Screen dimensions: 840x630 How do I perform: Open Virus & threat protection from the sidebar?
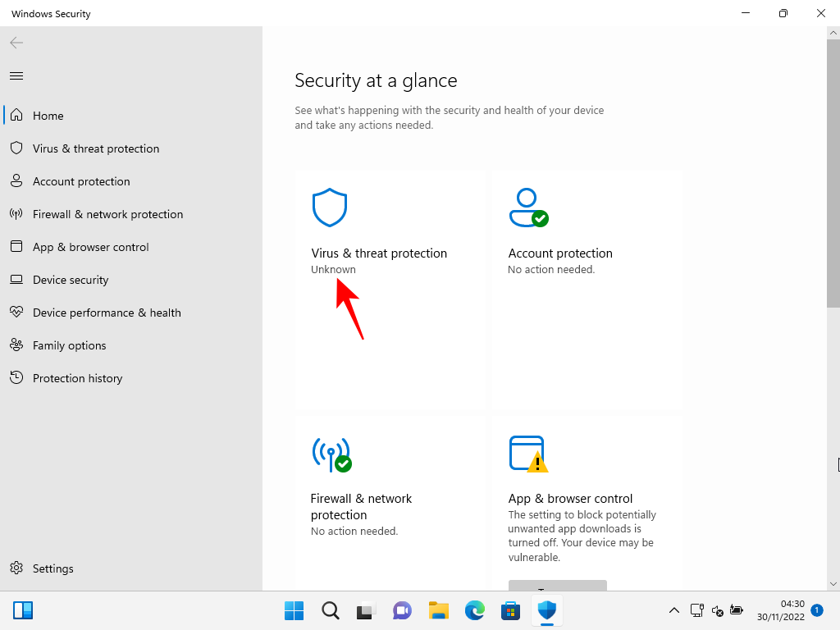click(x=96, y=148)
